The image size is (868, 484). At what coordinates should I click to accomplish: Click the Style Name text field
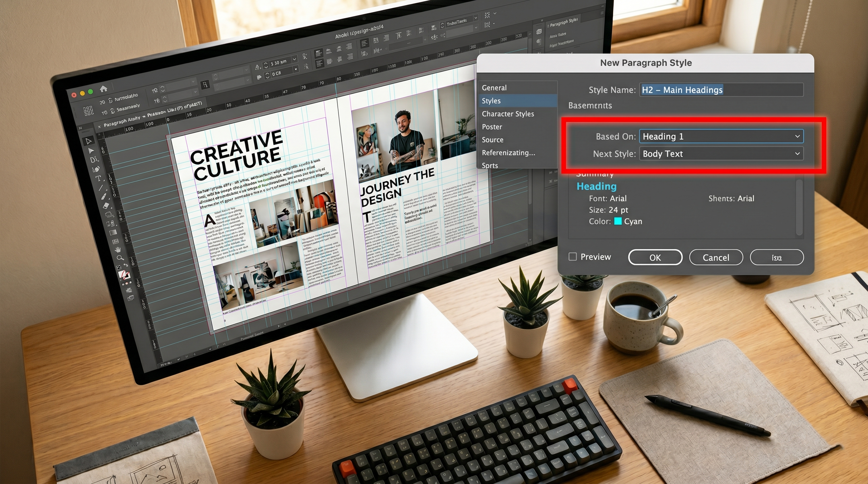(x=721, y=90)
